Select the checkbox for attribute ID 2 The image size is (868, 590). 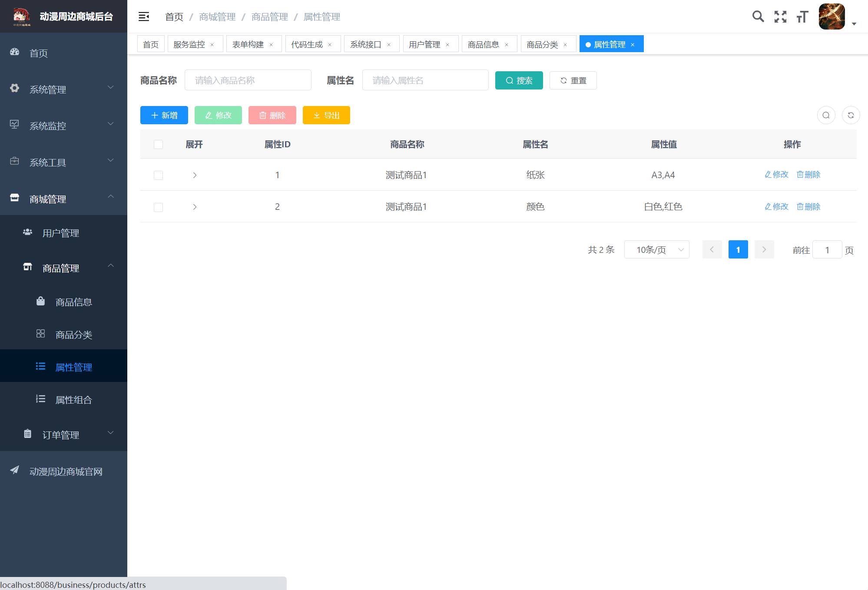158,207
